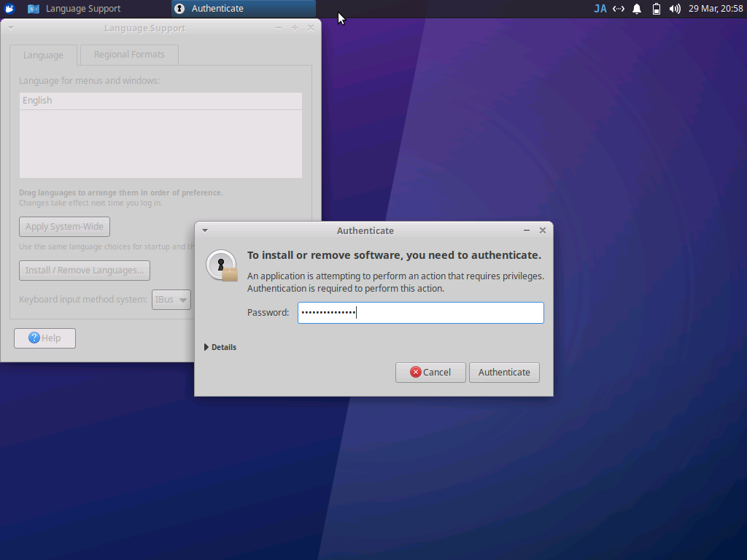Open the IBus input method dropdown
The width and height of the screenshot is (747, 560).
[x=171, y=300]
